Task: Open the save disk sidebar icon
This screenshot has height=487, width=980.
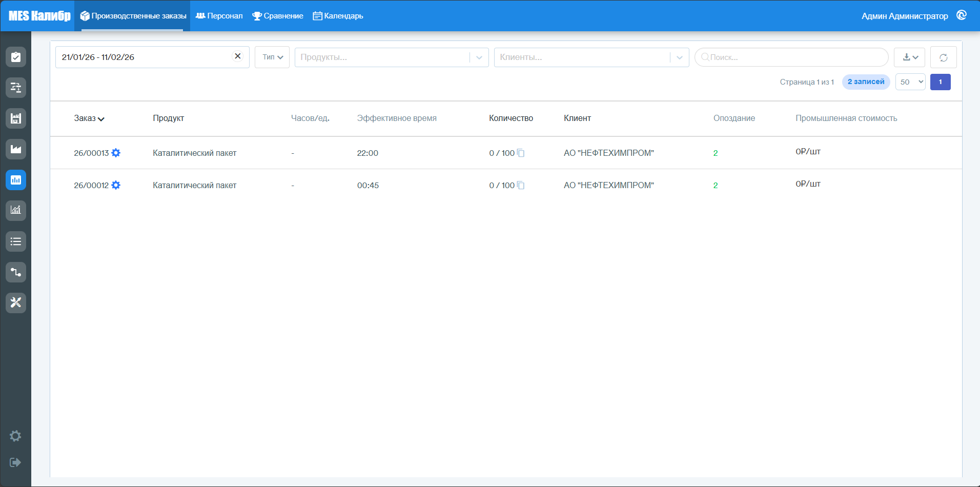Action: tap(16, 118)
